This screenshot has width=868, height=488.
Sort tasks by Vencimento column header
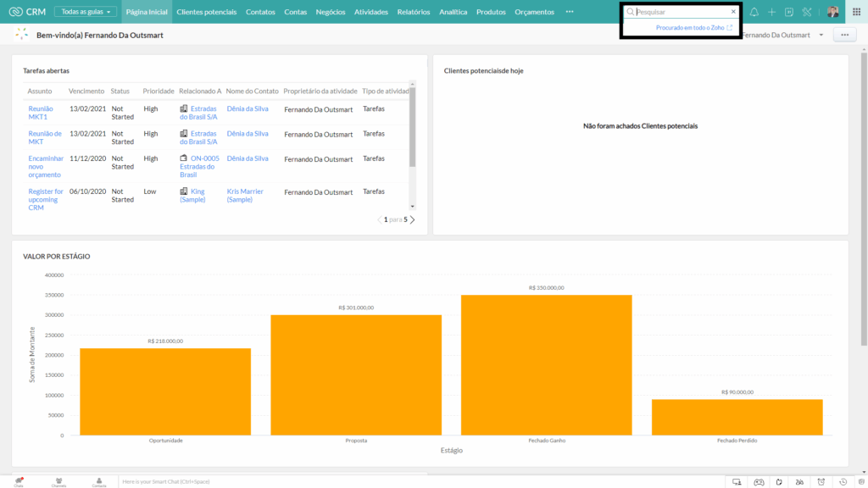[x=86, y=91]
